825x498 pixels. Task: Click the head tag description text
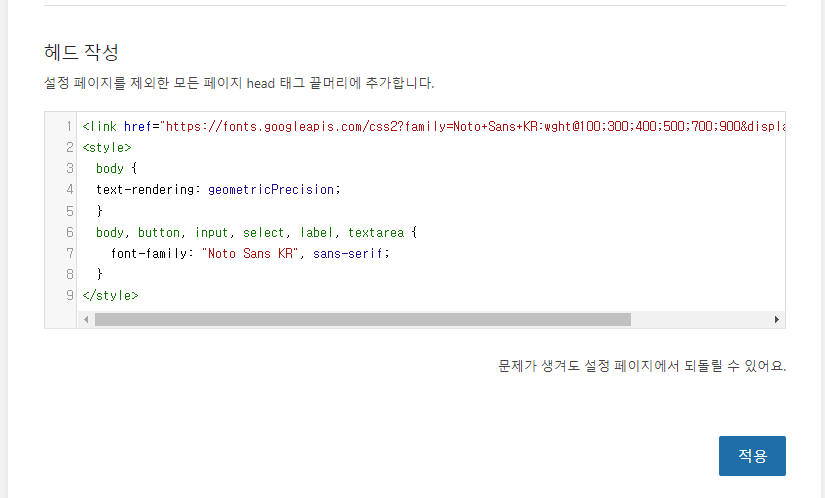click(x=239, y=83)
